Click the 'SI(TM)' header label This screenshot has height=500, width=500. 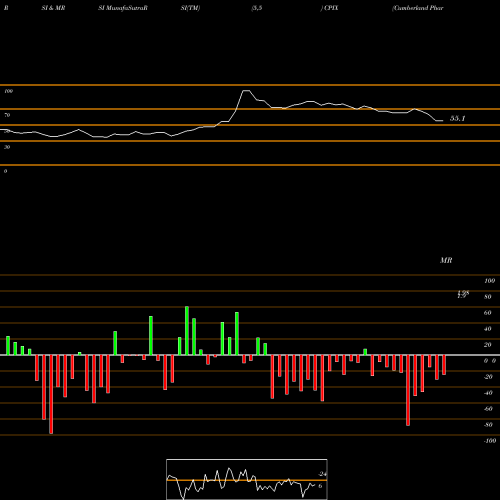point(190,8)
